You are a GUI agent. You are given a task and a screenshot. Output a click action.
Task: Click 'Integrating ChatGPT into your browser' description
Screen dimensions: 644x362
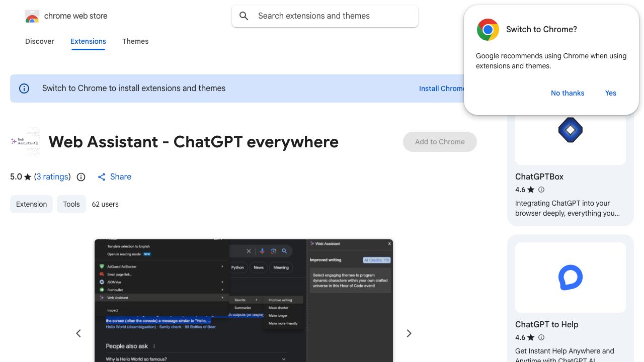pyautogui.click(x=568, y=208)
